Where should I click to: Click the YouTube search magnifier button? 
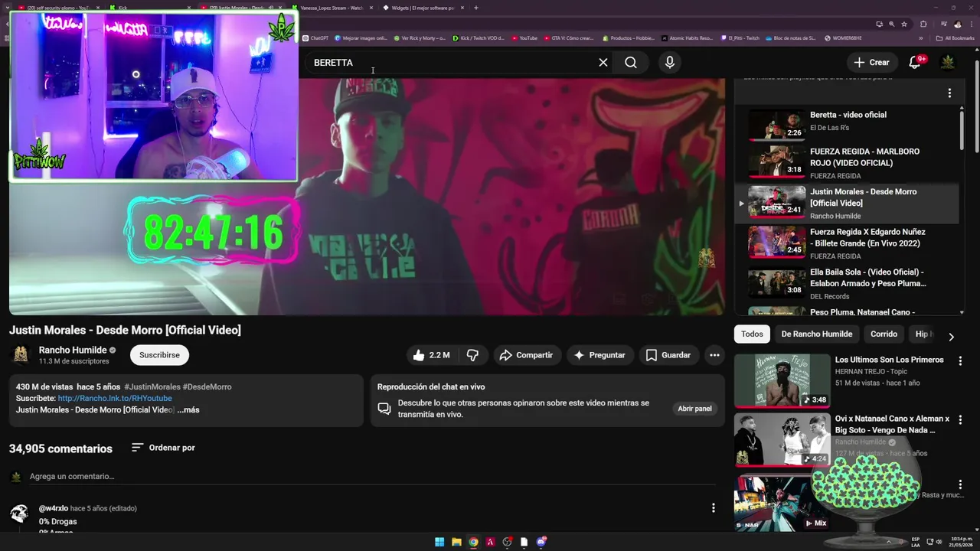pyautogui.click(x=631, y=63)
